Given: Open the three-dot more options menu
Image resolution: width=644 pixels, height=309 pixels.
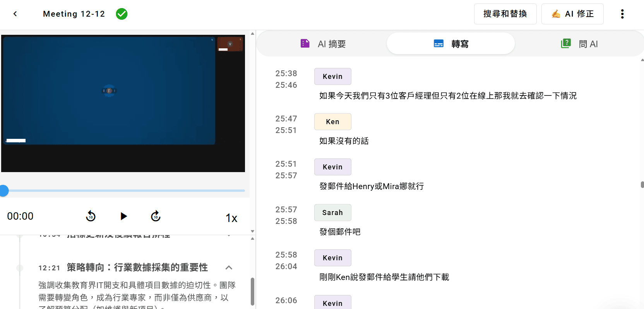Looking at the screenshot, I should (x=622, y=14).
